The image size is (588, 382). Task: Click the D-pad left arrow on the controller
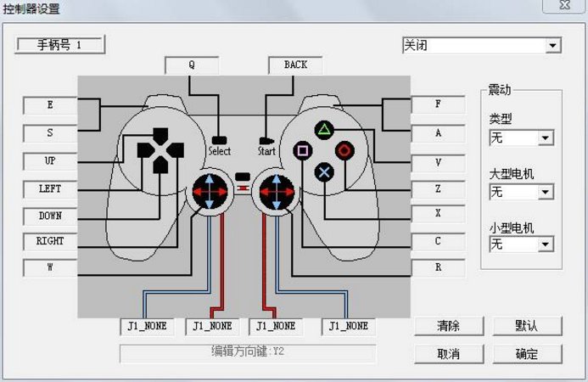pos(145,150)
